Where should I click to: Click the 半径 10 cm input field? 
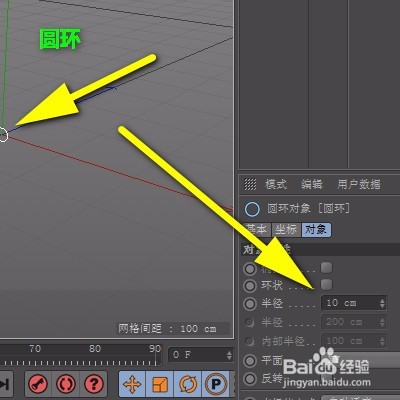click(354, 303)
